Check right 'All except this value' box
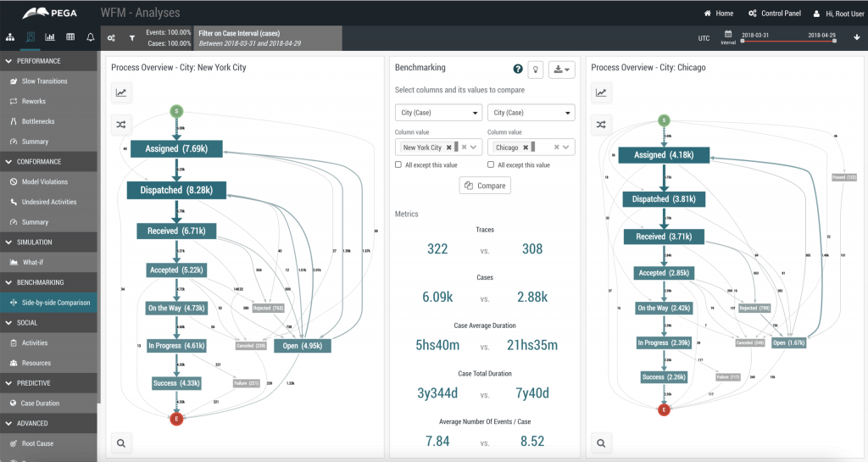The width and height of the screenshot is (868, 462). (491, 164)
